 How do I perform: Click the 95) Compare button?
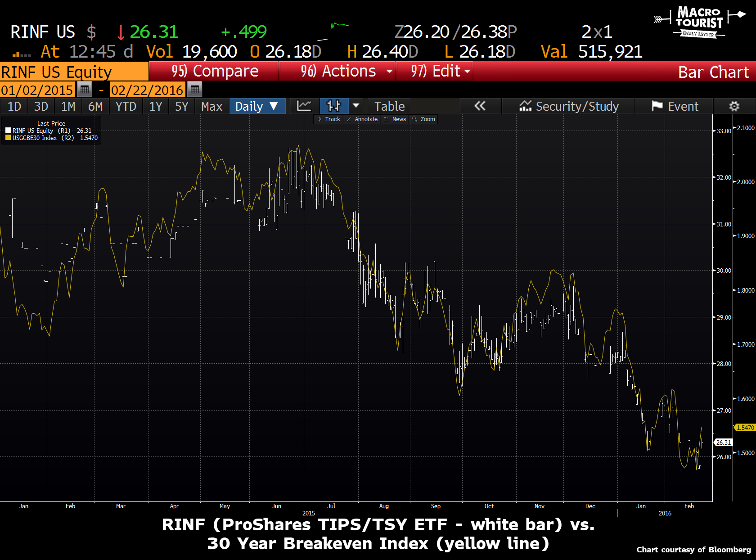tap(214, 71)
